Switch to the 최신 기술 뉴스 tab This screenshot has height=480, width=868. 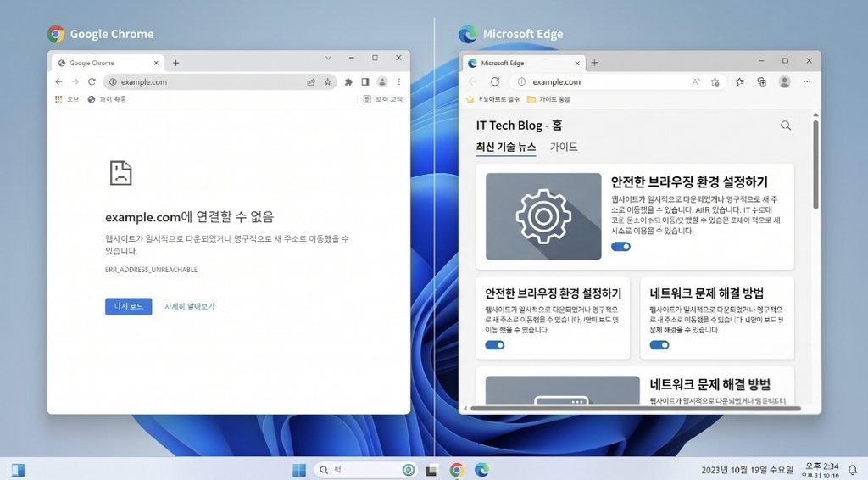click(x=506, y=148)
